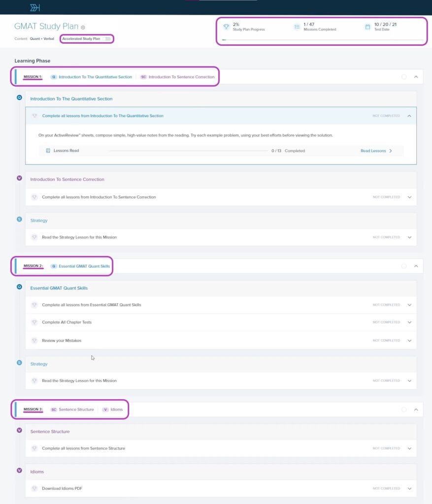The height and width of the screenshot is (504, 432).
Task: Expand the Complete All Chapter Tests row
Action: (x=409, y=322)
